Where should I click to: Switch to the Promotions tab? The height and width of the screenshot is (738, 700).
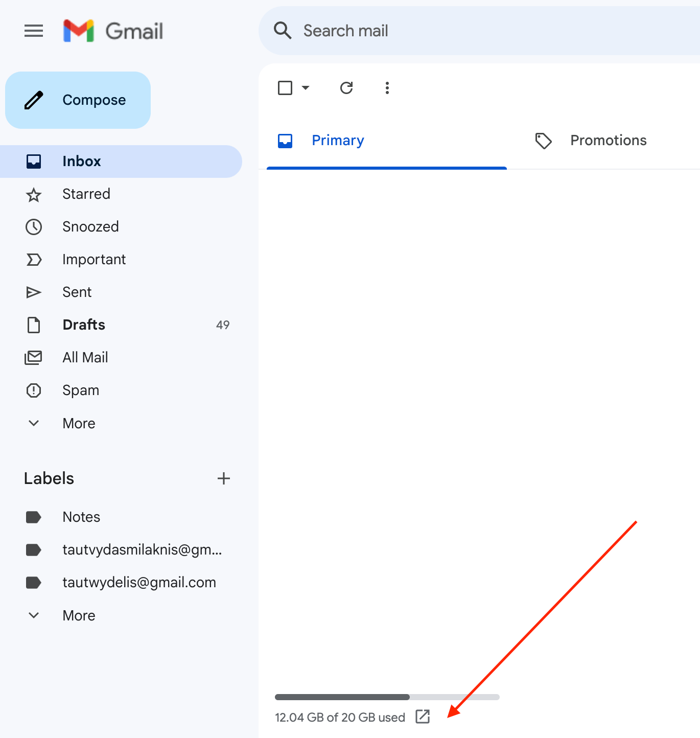[609, 141]
